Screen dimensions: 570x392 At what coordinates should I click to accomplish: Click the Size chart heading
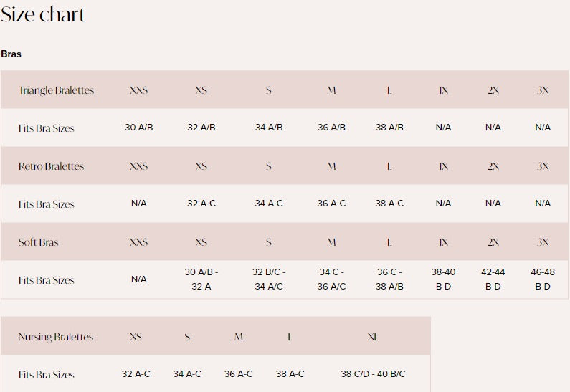click(44, 14)
